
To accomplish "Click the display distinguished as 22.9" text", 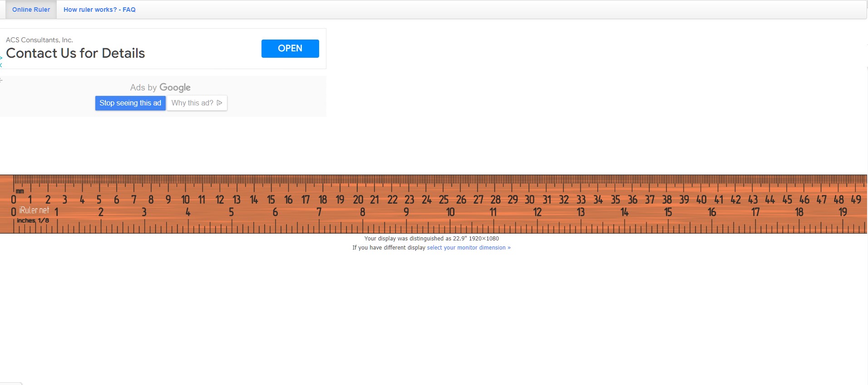I will click(431, 239).
